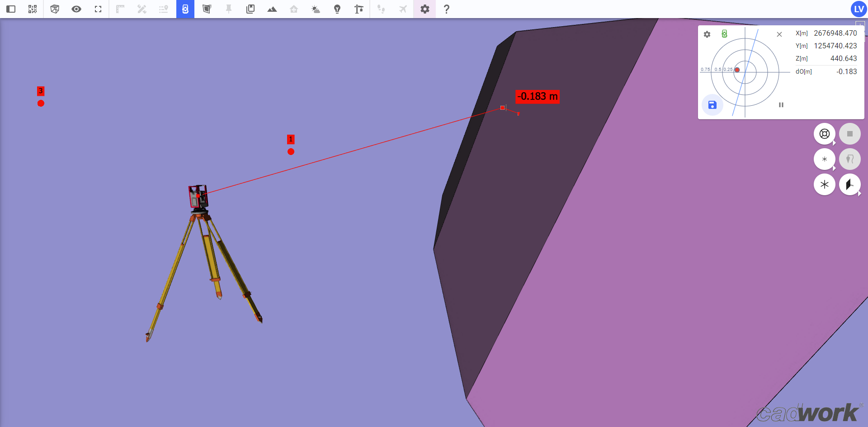This screenshot has height=427, width=868.
Task: Expand the small asterisk button options
Action: tap(834, 168)
